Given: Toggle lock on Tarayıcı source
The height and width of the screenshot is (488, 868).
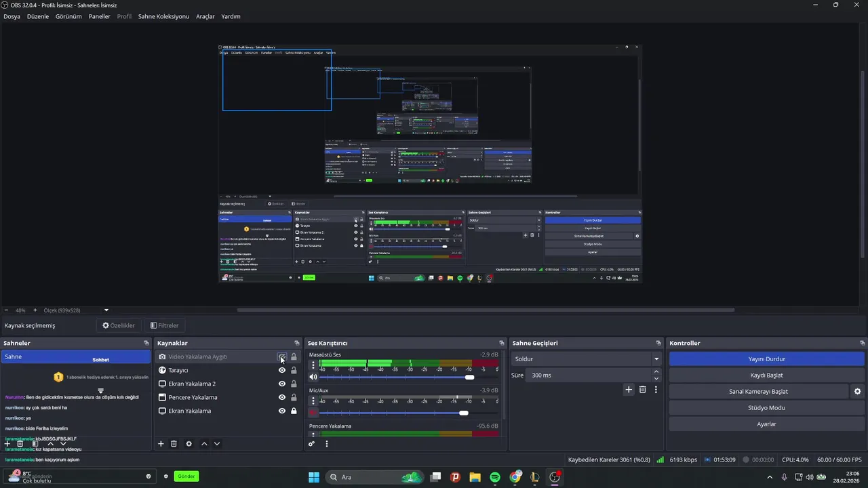Looking at the screenshot, I should (x=294, y=370).
